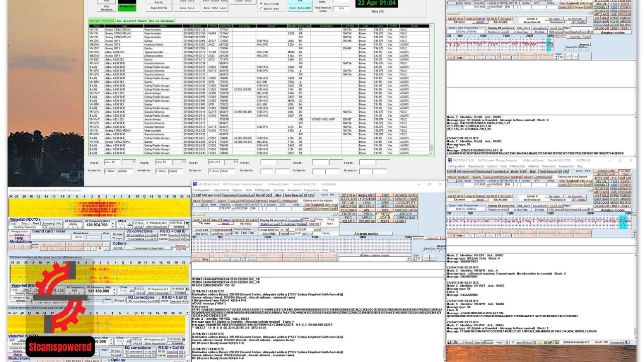
Task: Open Configuration menu in center MultiPSK window
Action: coord(202,190)
